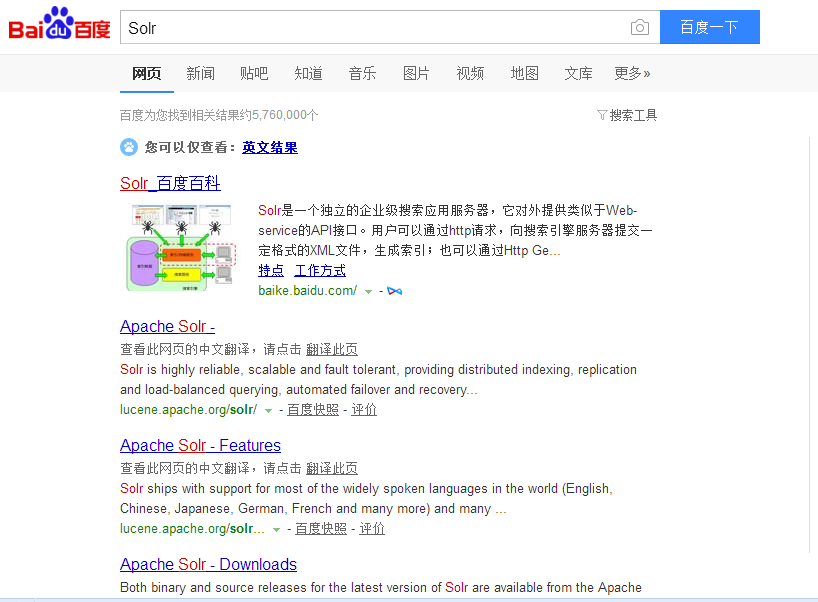Select the 网页 tab
This screenshot has width=818, height=602.
click(147, 74)
